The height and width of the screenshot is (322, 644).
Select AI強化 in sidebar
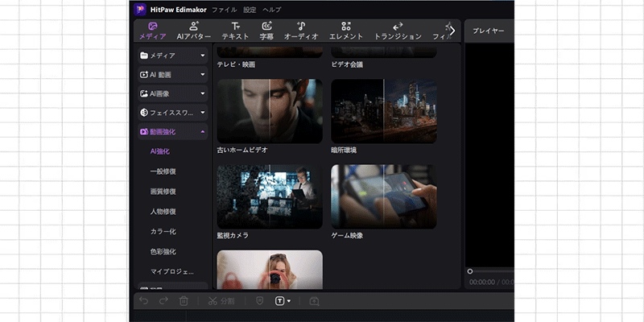point(159,151)
